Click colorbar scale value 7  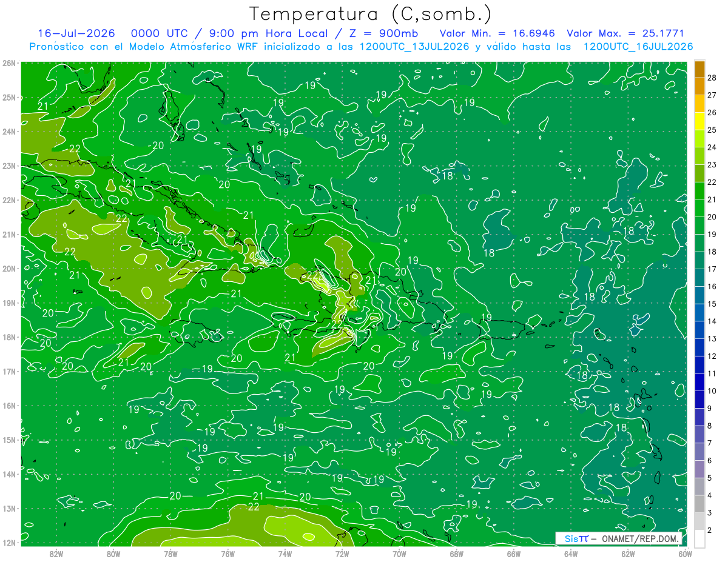point(710,443)
